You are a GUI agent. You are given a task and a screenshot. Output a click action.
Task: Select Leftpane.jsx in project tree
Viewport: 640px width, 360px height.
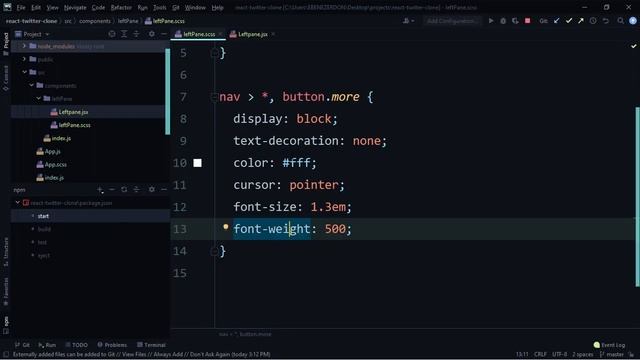73,112
